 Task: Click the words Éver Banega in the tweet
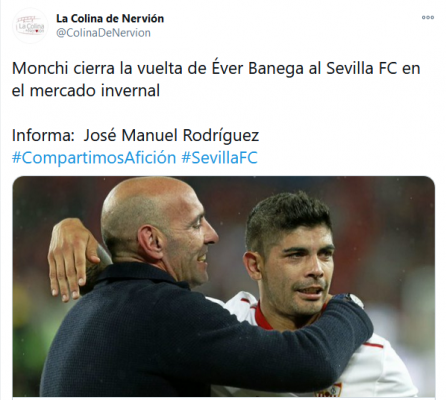pyautogui.click(x=258, y=68)
